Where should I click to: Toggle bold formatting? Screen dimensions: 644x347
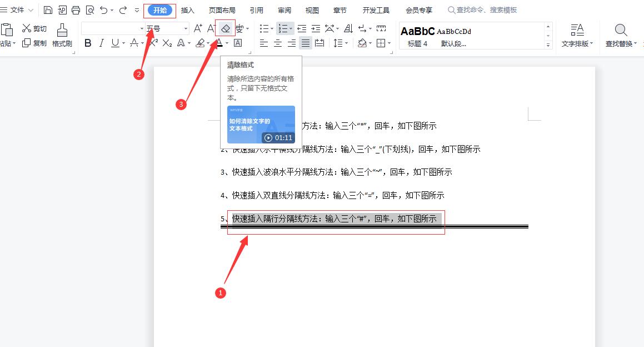click(88, 43)
